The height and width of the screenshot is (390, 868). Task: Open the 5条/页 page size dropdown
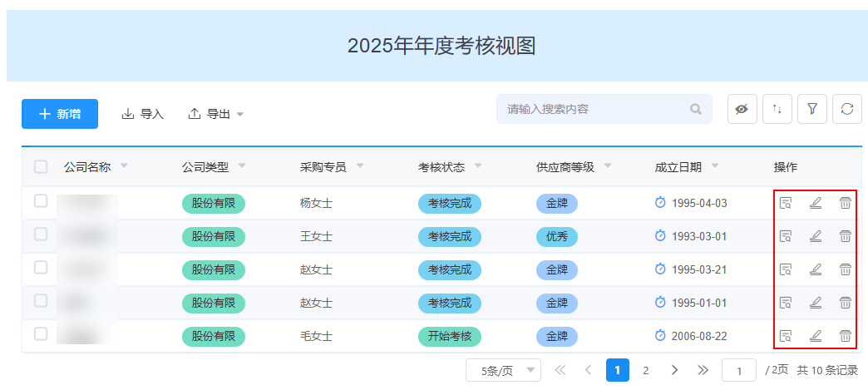503,370
